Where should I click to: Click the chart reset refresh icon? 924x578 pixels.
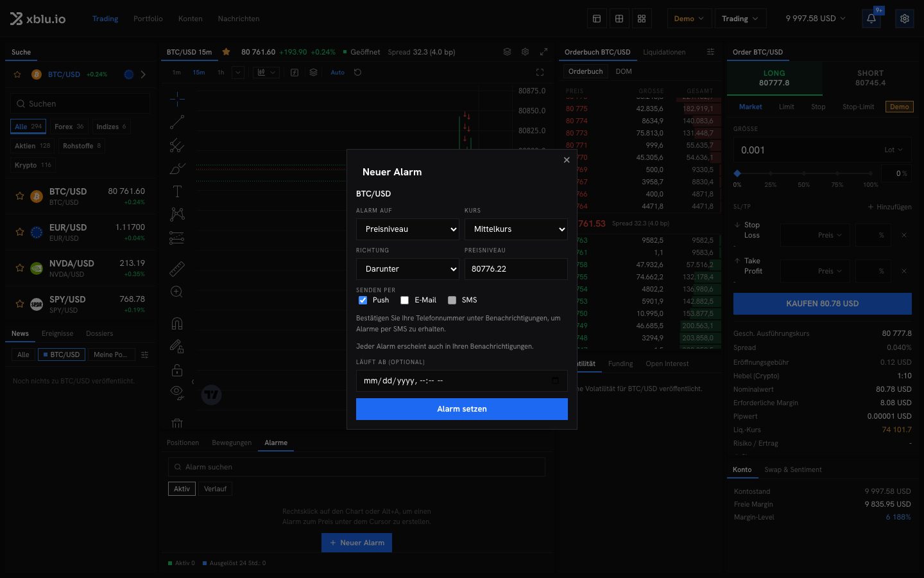(x=357, y=73)
